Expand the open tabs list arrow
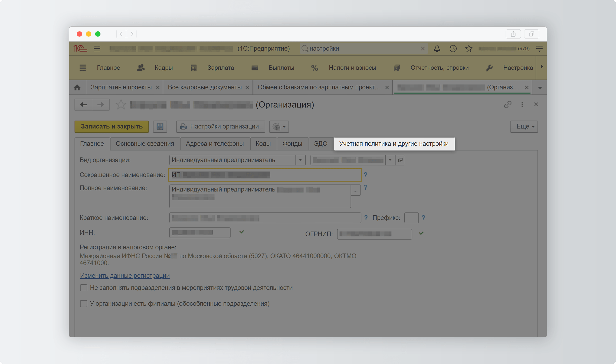The width and height of the screenshot is (616, 364). [x=540, y=88]
